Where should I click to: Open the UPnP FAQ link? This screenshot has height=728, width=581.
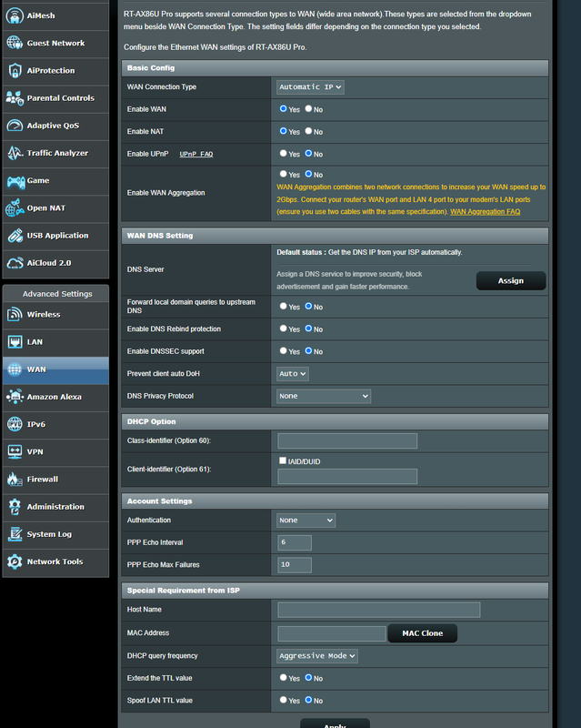(196, 154)
